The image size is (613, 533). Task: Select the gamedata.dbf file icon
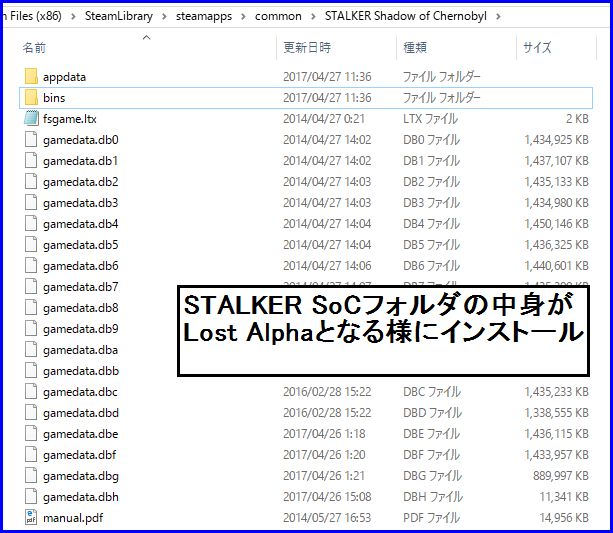tap(31, 455)
